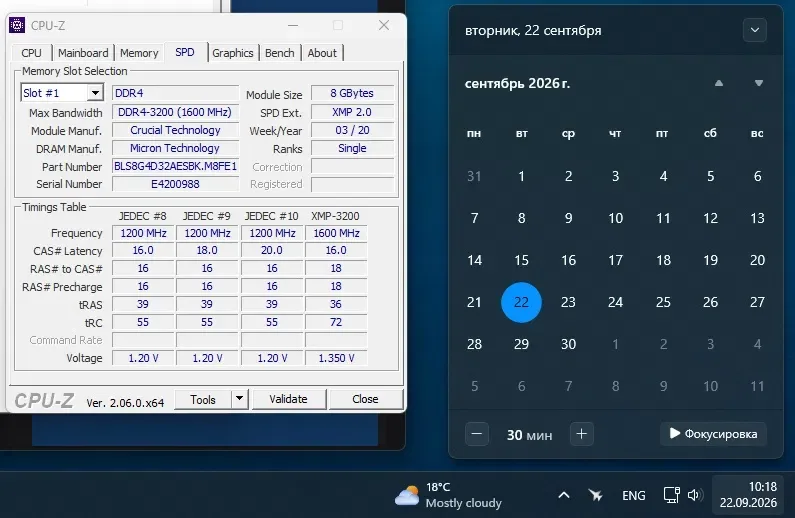Show hidden tray icons chevron
This screenshot has height=518, width=795.
(564, 495)
